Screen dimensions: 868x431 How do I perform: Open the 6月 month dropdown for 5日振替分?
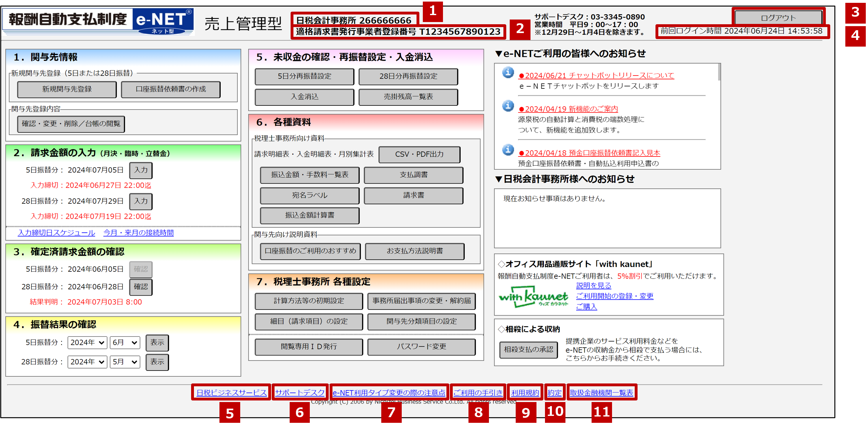tap(125, 343)
